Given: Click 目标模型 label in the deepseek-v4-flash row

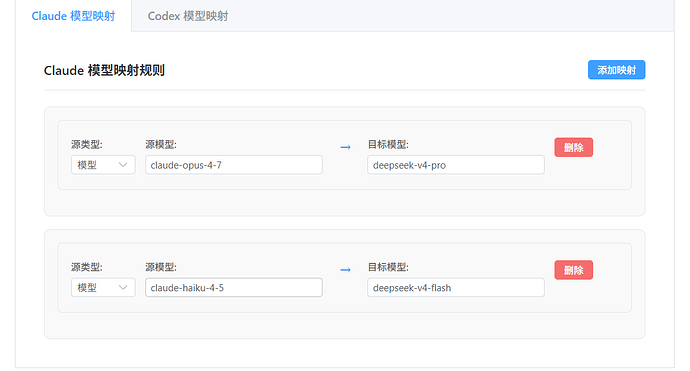Looking at the screenshot, I should pyautogui.click(x=388, y=267).
